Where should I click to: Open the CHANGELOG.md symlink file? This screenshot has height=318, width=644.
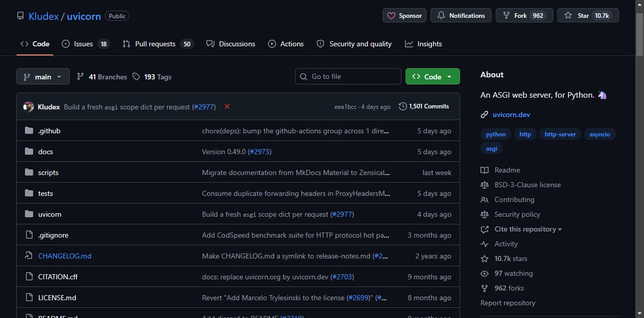(x=65, y=256)
